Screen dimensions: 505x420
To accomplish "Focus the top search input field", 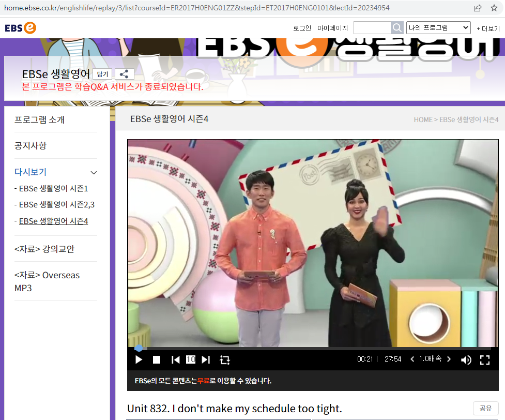I will tap(372, 28).
